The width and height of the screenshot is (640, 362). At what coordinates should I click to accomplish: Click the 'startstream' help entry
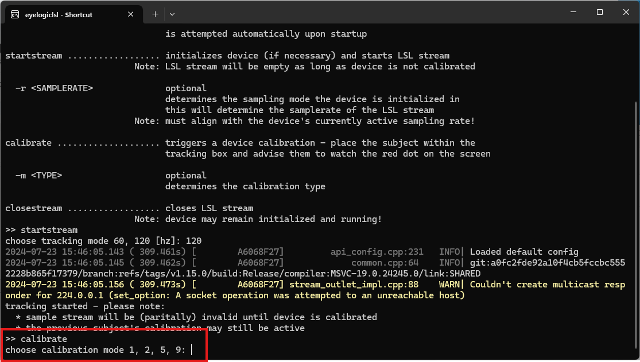33,56
